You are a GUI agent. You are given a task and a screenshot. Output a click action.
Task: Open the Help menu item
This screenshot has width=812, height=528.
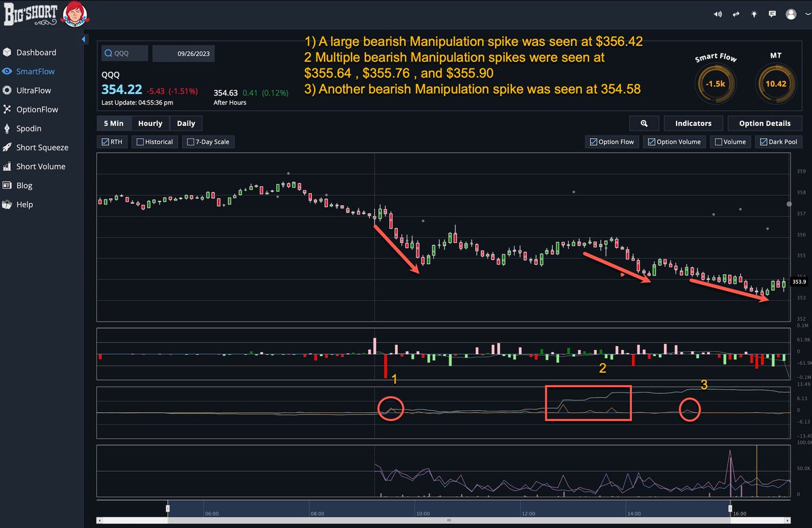tap(25, 204)
